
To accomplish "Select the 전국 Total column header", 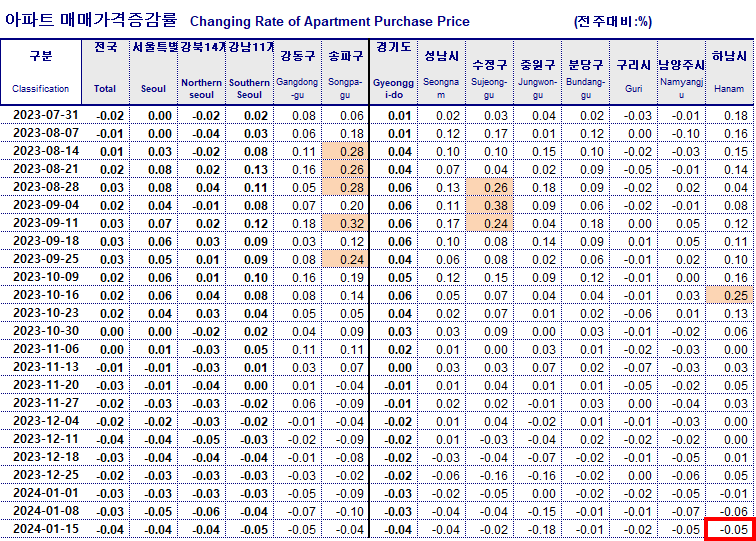I will 105,72.
